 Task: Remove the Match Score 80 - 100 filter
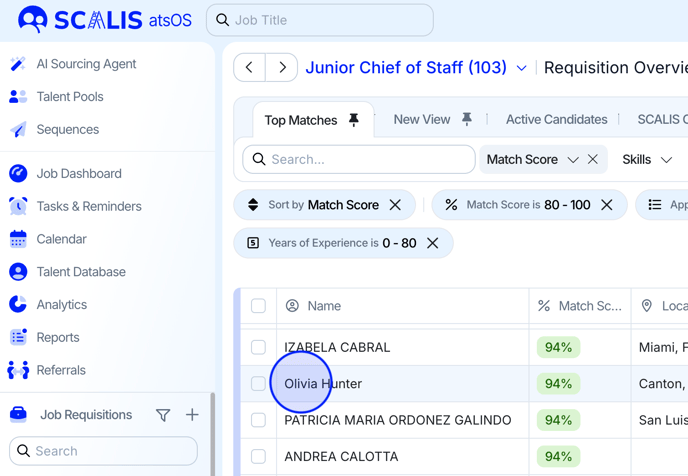point(607,205)
